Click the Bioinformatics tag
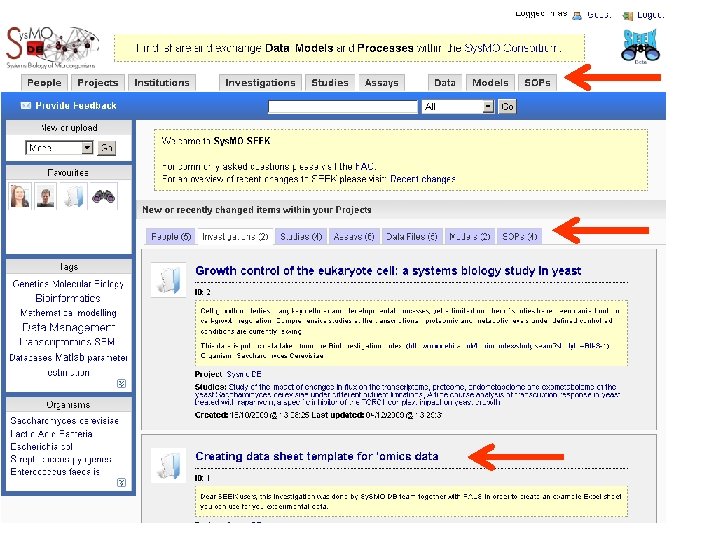 pyautogui.click(x=68, y=298)
